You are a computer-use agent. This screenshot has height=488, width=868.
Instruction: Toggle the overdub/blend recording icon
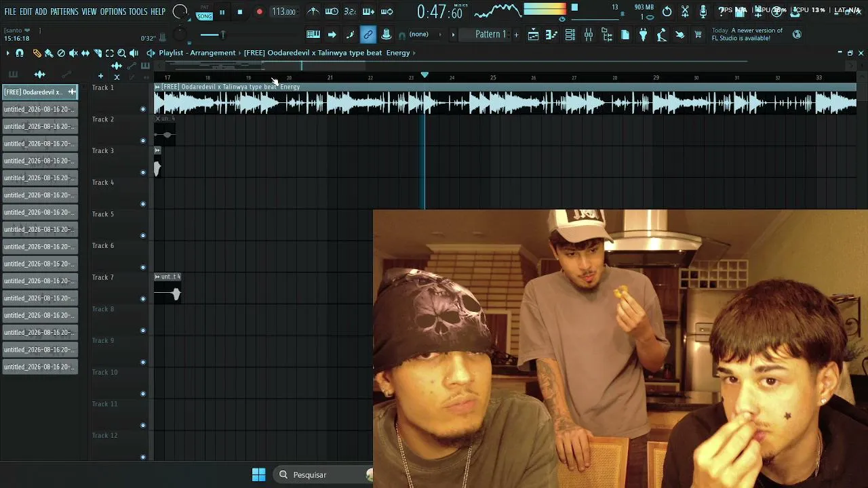[x=368, y=12]
